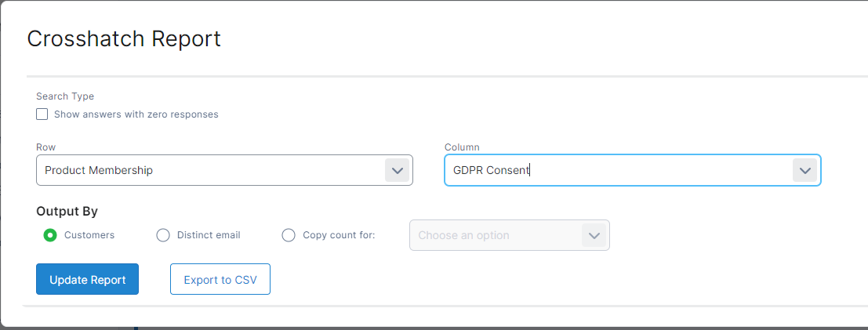
Task: Expand the Row dropdown chevron arrow
Action: 397,170
